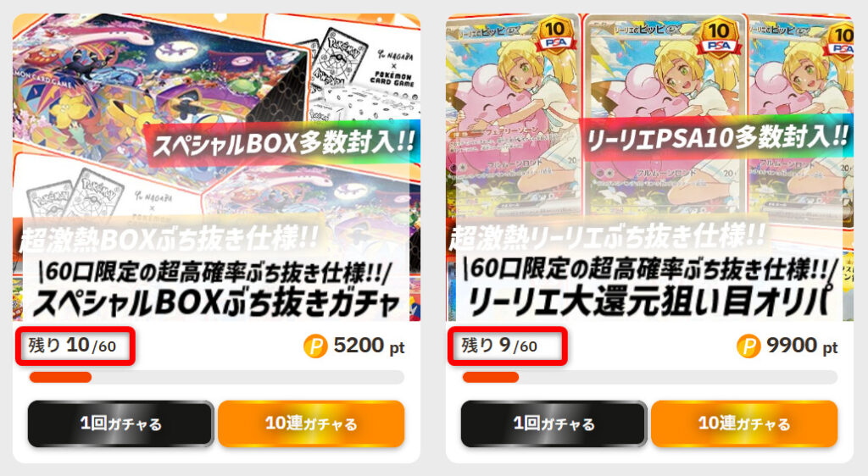
Task: Click the progress bar under 残り 10/60
Action: [x=216, y=377]
